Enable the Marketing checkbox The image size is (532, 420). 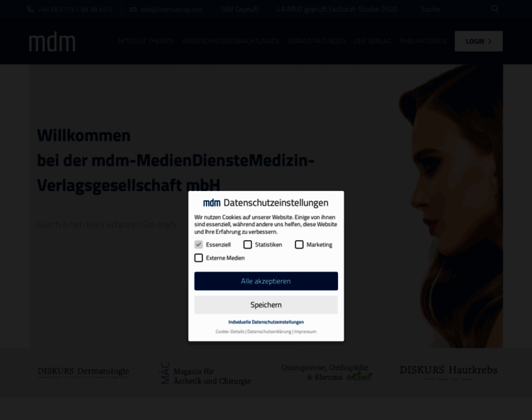click(x=299, y=244)
